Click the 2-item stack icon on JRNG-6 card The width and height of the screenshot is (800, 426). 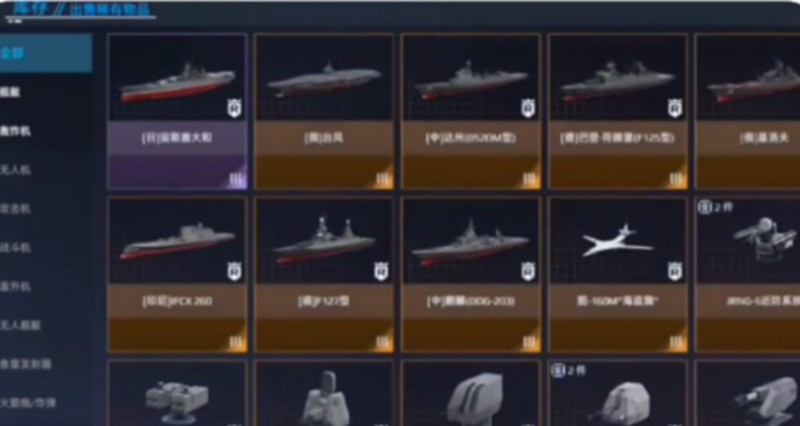(x=705, y=207)
